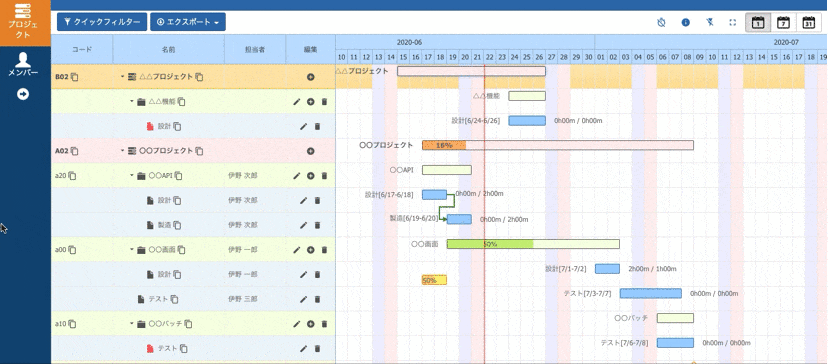
Task: Click the crossed-out flash icon in toolbar
Action: coord(709,23)
